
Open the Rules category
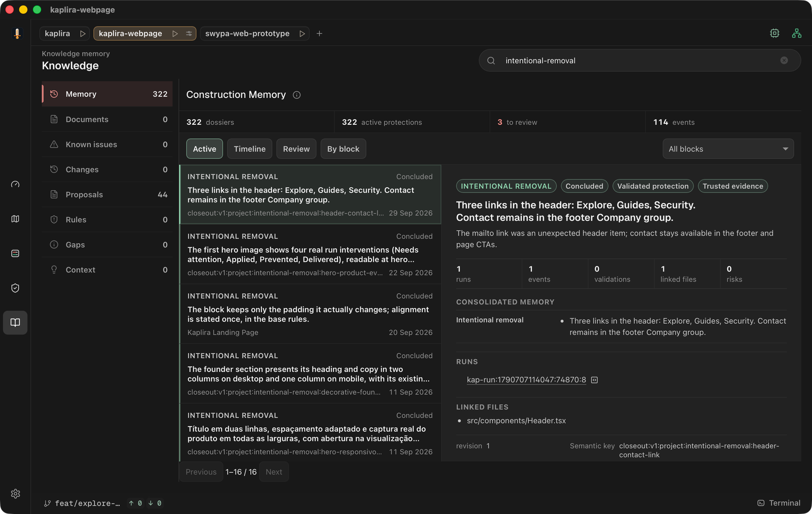[x=107, y=220]
